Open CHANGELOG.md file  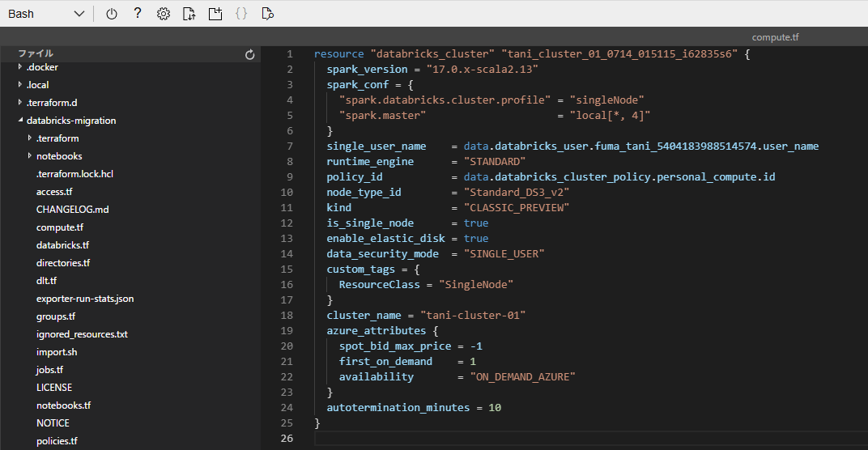click(73, 210)
